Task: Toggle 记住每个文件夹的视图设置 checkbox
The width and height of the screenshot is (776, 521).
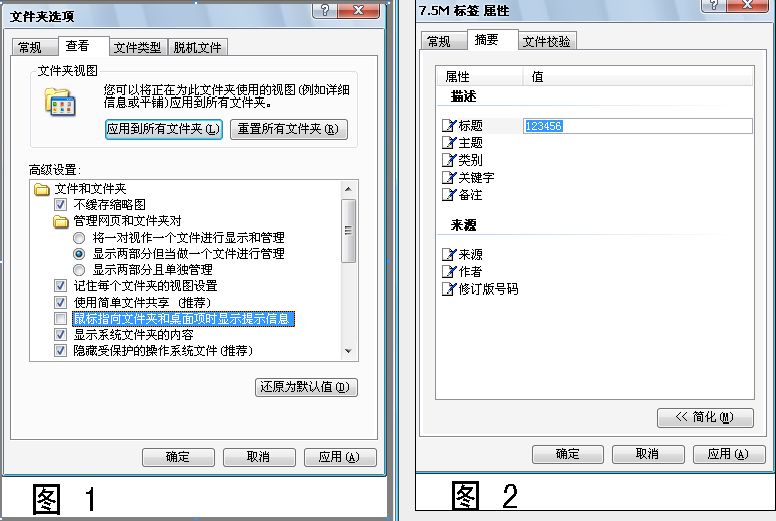Action: 60,286
